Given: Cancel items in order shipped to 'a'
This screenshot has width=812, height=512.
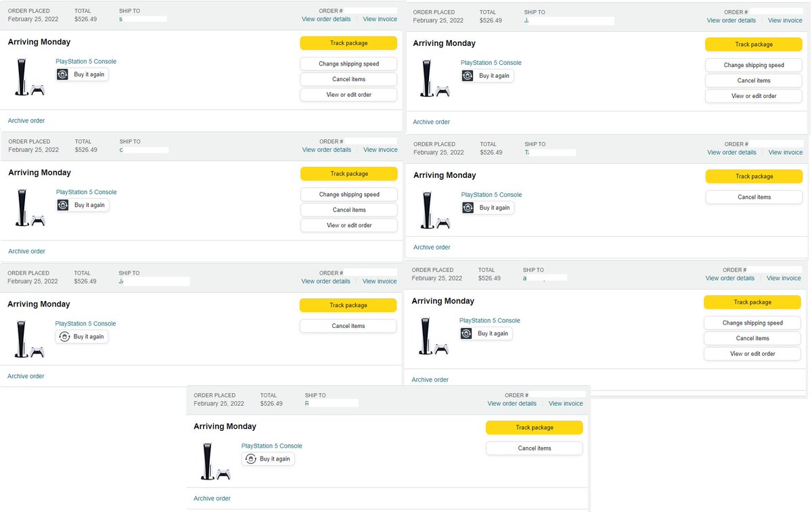Looking at the screenshot, I should (752, 338).
